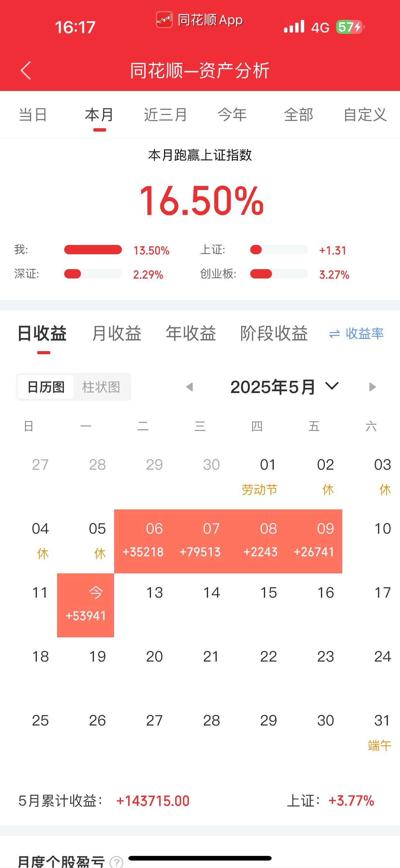Tap the battery indicator in status bar
Screen dimensions: 400x868
click(350, 27)
